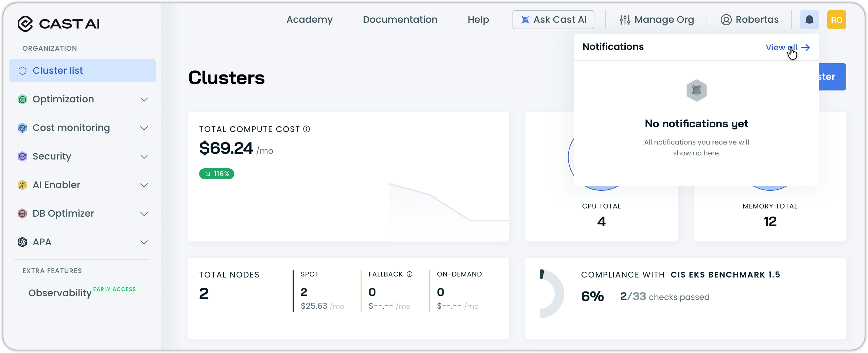
Task: Click the purple Security shield icon
Action: coord(22,156)
